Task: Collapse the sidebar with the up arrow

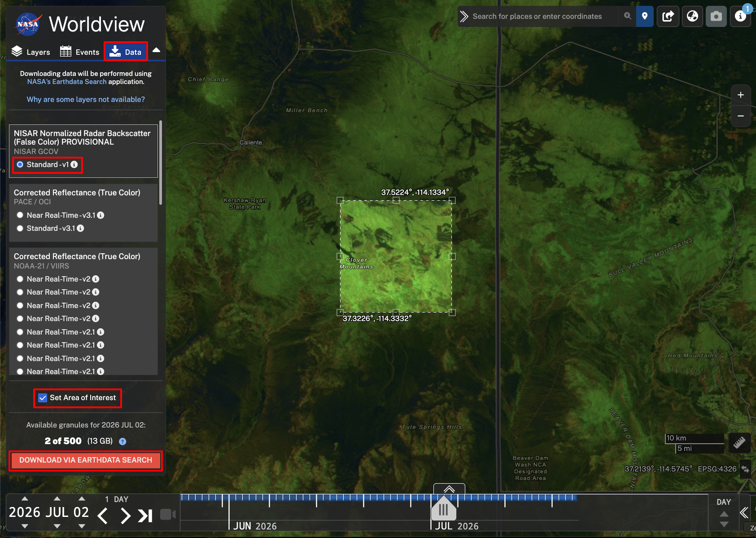Action: pyautogui.click(x=156, y=50)
